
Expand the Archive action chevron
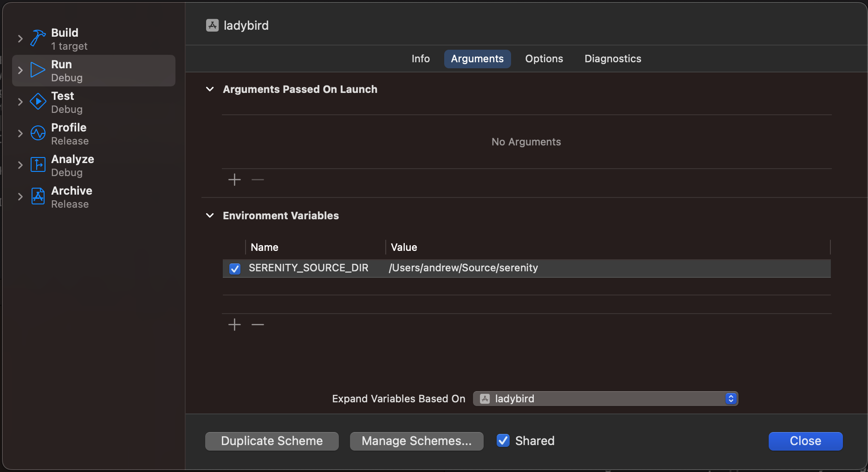point(20,197)
